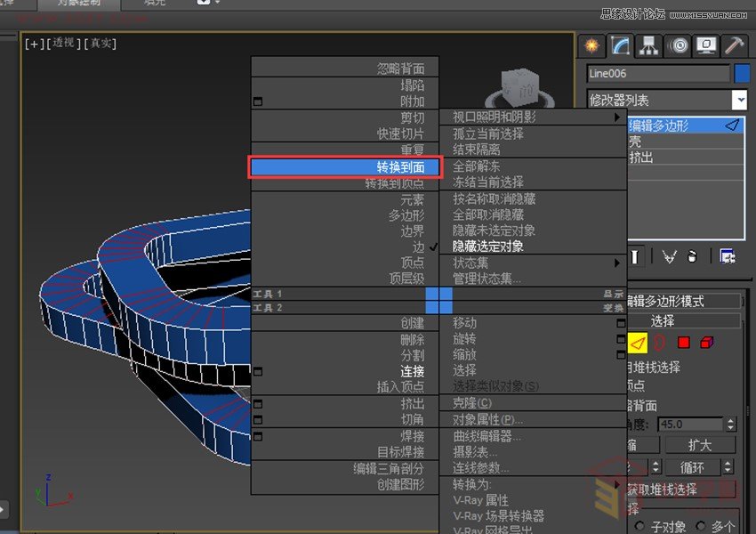The width and height of the screenshot is (756, 534).
Task: Choose V-Ray 场景转换器 in quad menu
Action: (534, 516)
